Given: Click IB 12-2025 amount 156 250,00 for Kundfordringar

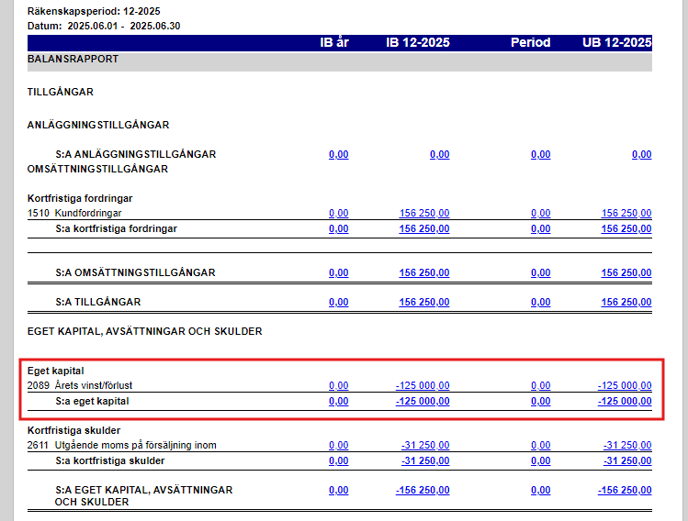Looking at the screenshot, I should [424, 213].
